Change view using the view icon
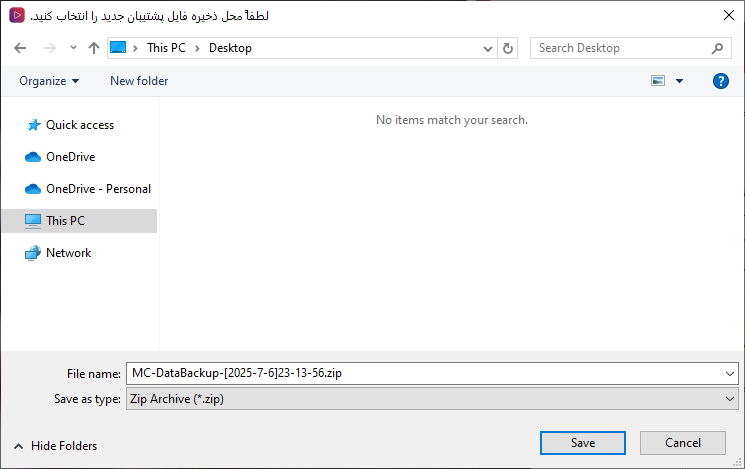 658,81
